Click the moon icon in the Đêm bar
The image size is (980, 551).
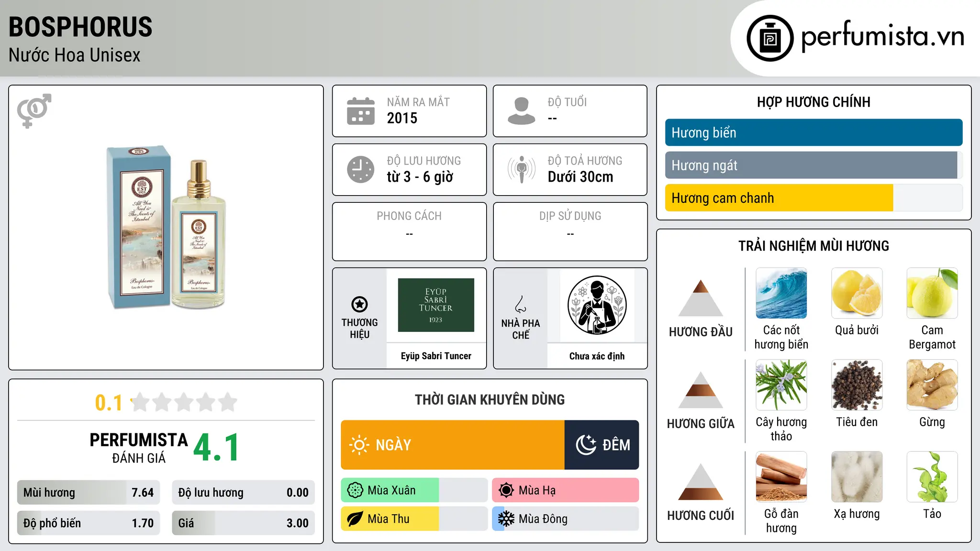[586, 445]
